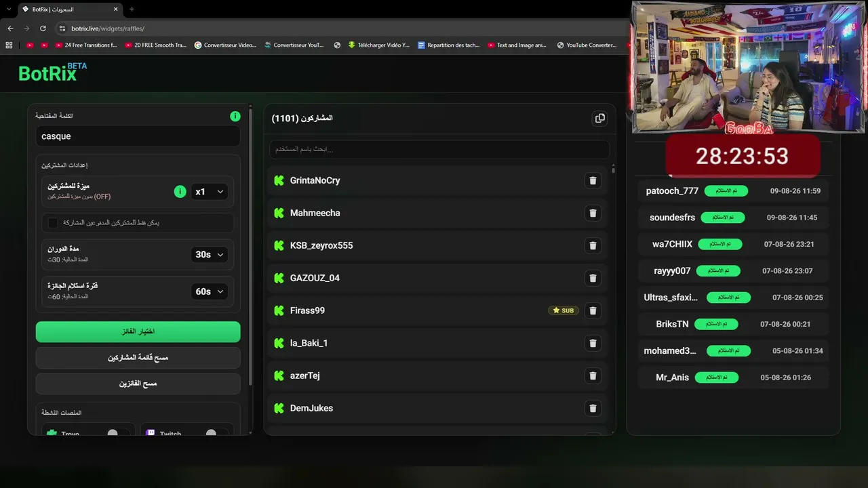The height and width of the screenshot is (488, 868).
Task: Switch to the BotRix browser tab
Action: click(70, 9)
